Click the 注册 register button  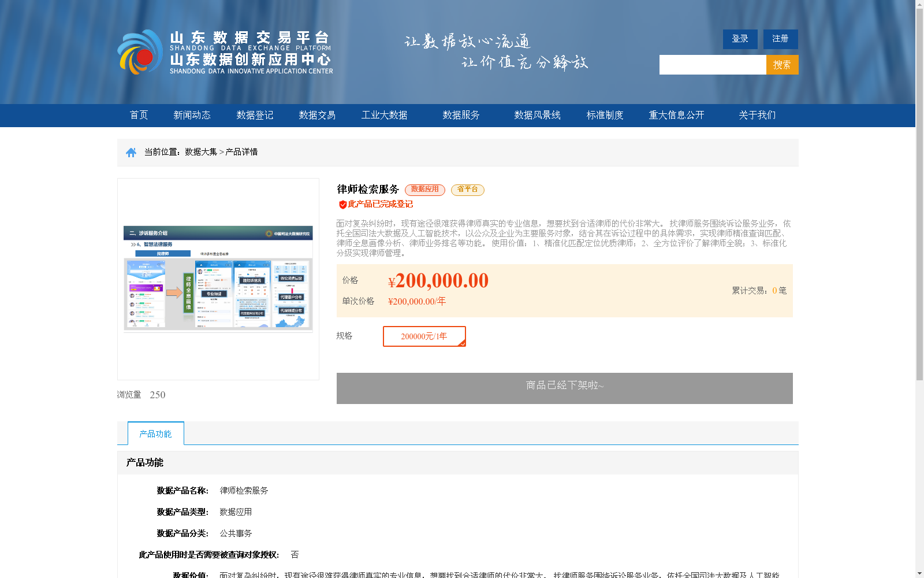780,39
